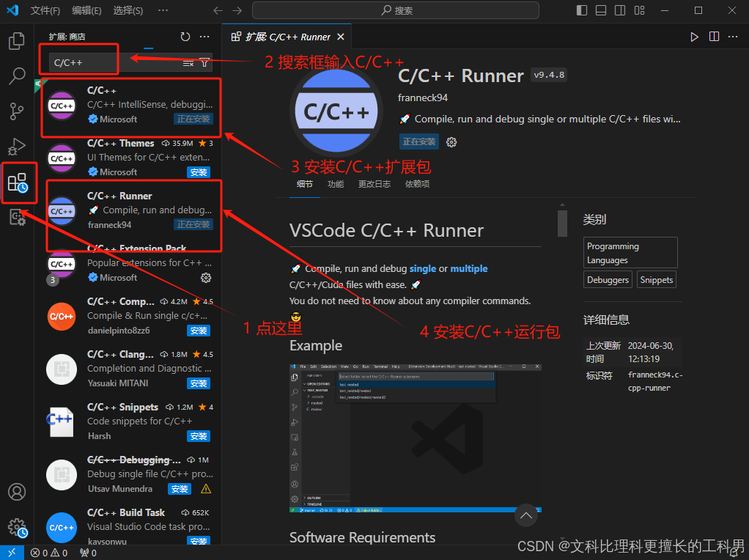The image size is (749, 560).
Task: Go forward in navigation history
Action: tap(237, 10)
